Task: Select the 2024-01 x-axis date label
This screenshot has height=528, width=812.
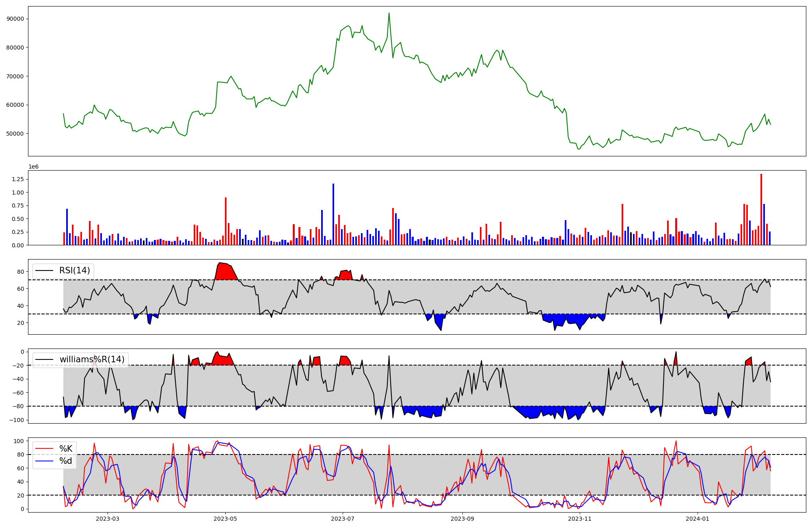Action: [x=697, y=519]
